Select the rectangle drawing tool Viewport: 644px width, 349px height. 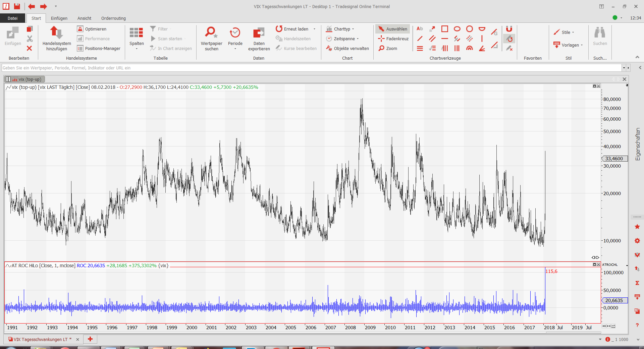coord(444,29)
